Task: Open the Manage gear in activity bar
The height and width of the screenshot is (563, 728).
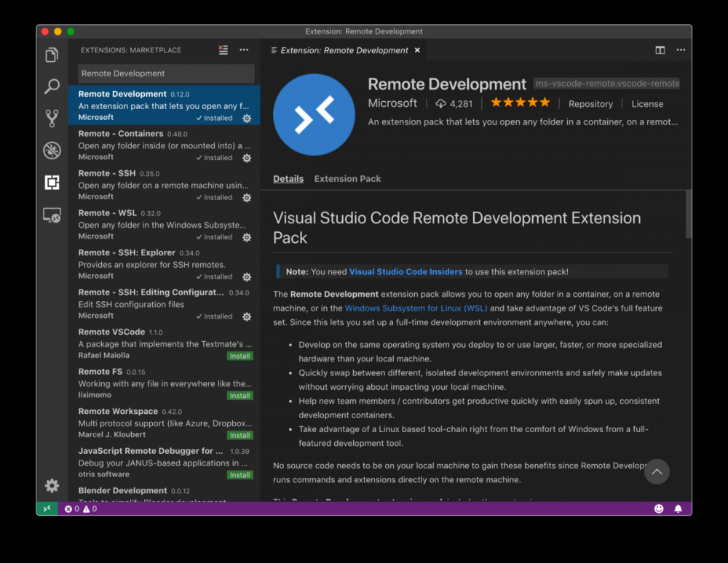Action: pos(52,486)
